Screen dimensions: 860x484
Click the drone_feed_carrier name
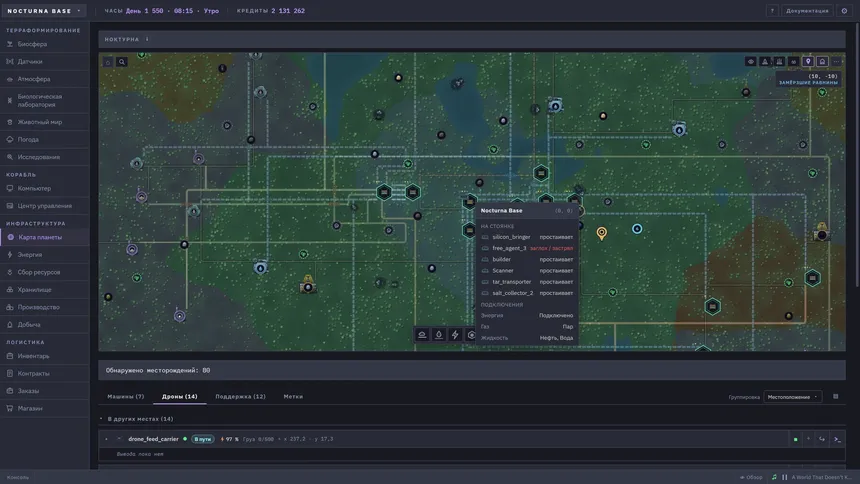(x=153, y=439)
